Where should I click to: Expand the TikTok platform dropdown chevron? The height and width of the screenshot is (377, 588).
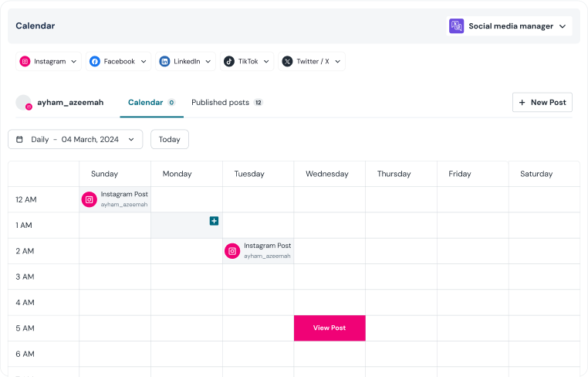[x=266, y=62]
